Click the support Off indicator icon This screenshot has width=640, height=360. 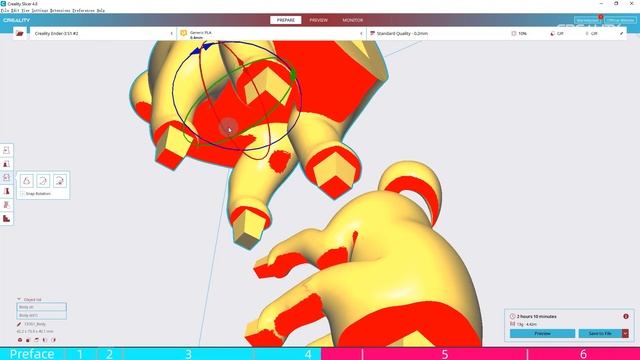553,33
